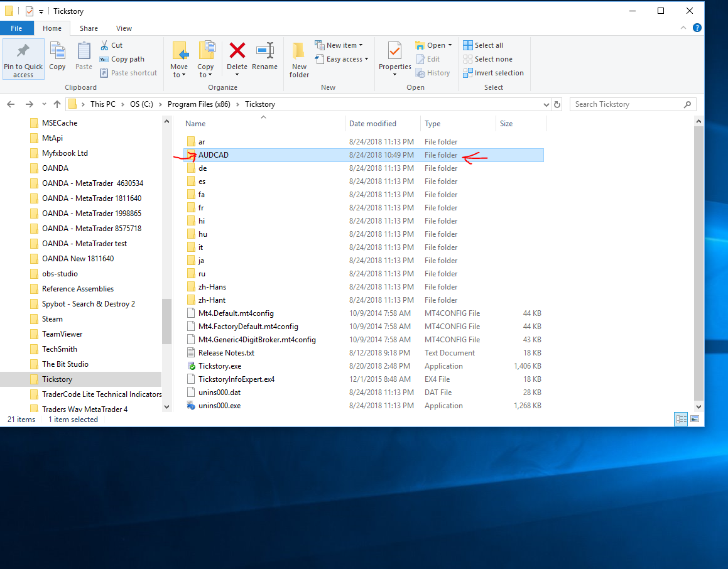Click the file list scroll-up arrow
The width and height of the screenshot is (728, 569).
[698, 122]
